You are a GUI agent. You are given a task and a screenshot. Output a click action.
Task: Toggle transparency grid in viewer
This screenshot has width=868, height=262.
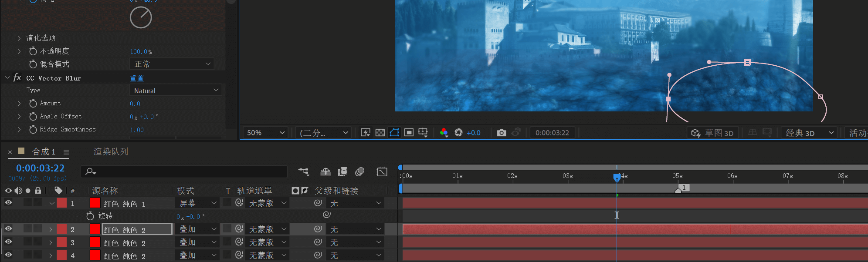[x=380, y=132]
